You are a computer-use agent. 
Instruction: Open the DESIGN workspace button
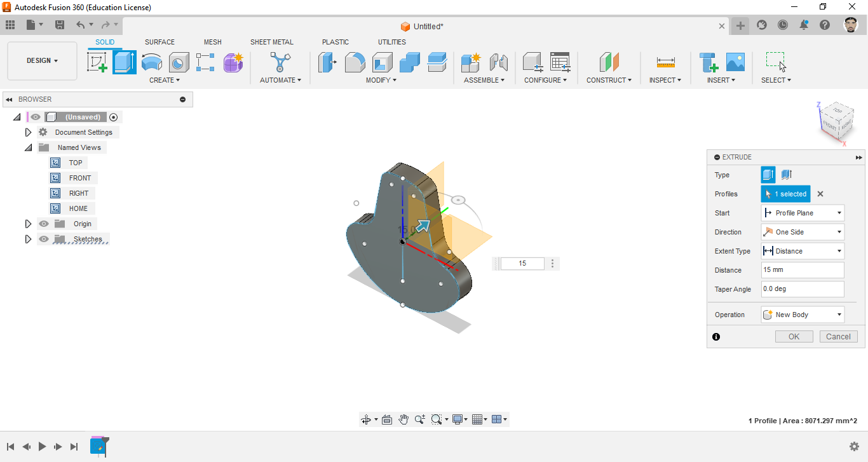(43, 61)
